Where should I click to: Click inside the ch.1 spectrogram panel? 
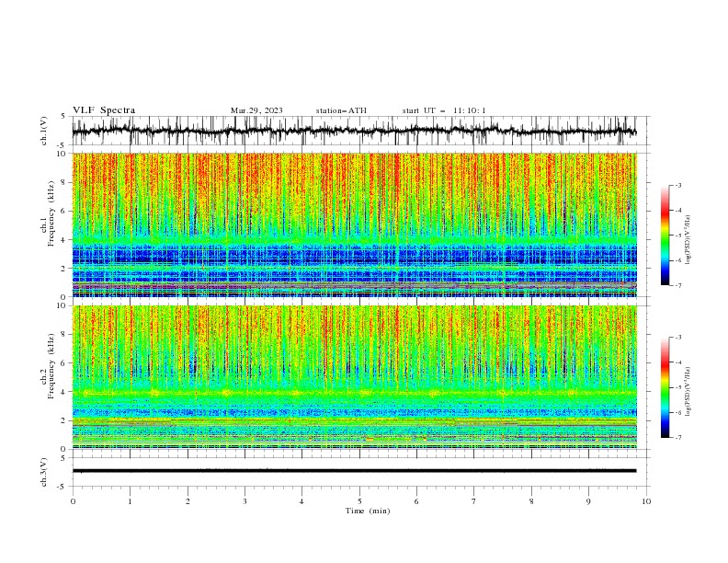point(354,224)
